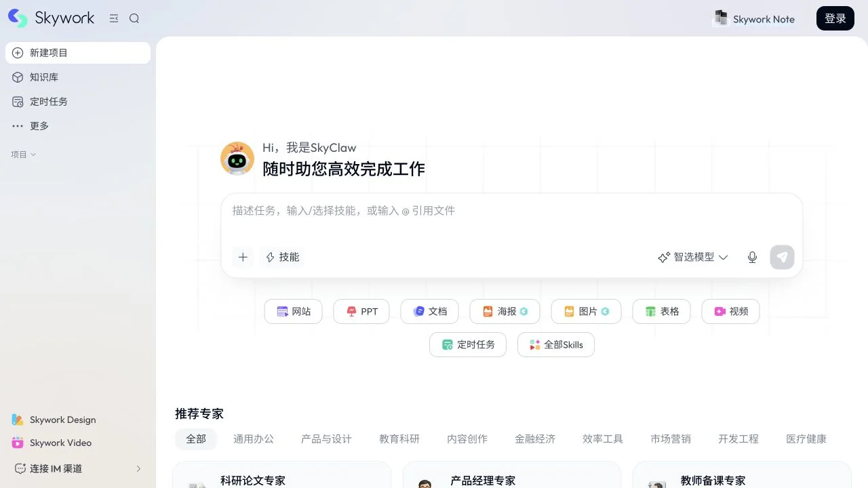This screenshot has width=868, height=488.
Task: Select the 定时任务 skill chip below input
Action: coord(468,345)
